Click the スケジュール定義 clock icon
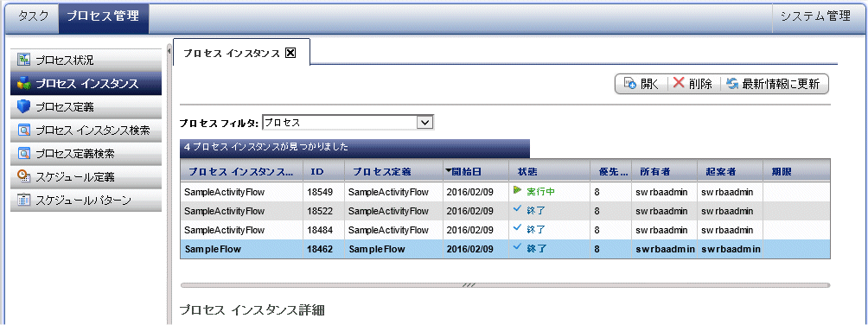 pos(23,176)
